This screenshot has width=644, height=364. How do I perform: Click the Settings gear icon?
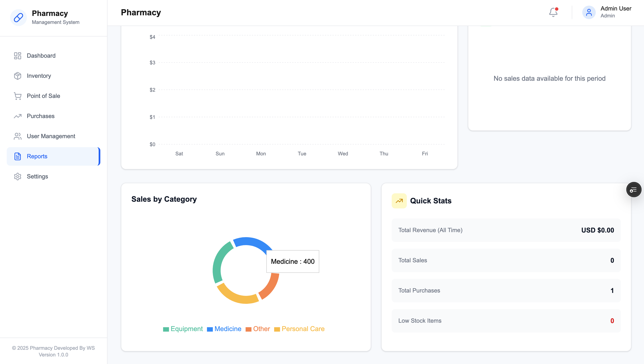pos(17,177)
